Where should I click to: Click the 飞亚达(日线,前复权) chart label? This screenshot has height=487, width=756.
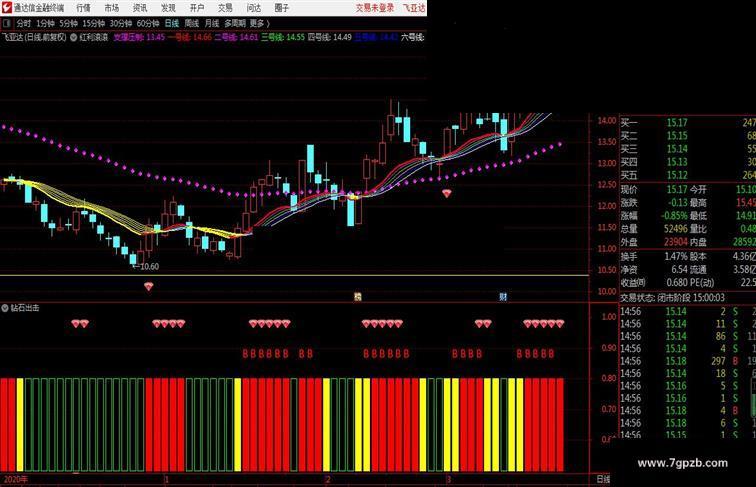point(34,37)
